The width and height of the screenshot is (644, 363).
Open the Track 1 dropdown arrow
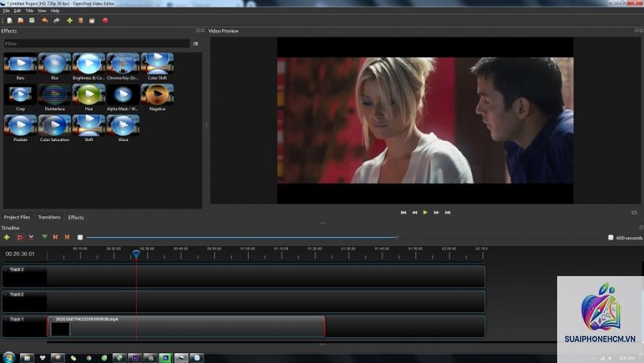click(6, 319)
